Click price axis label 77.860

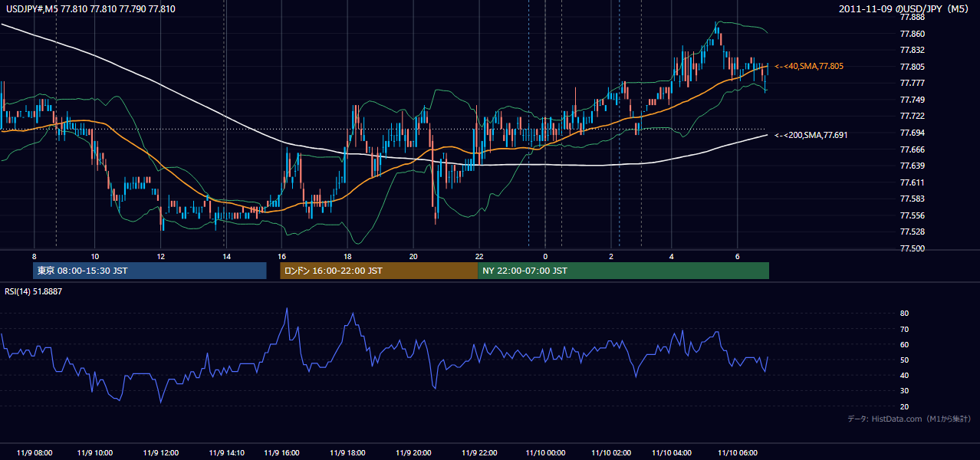point(912,34)
